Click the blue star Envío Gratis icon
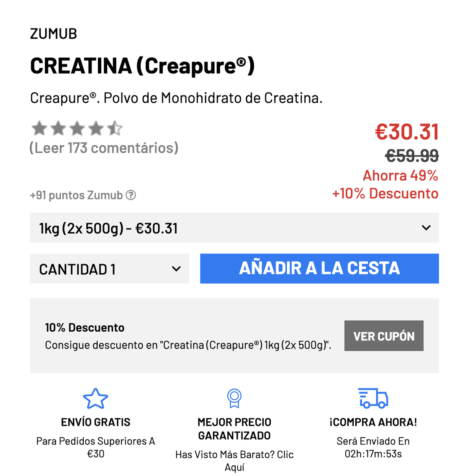The width and height of the screenshot is (452, 476). tap(95, 399)
